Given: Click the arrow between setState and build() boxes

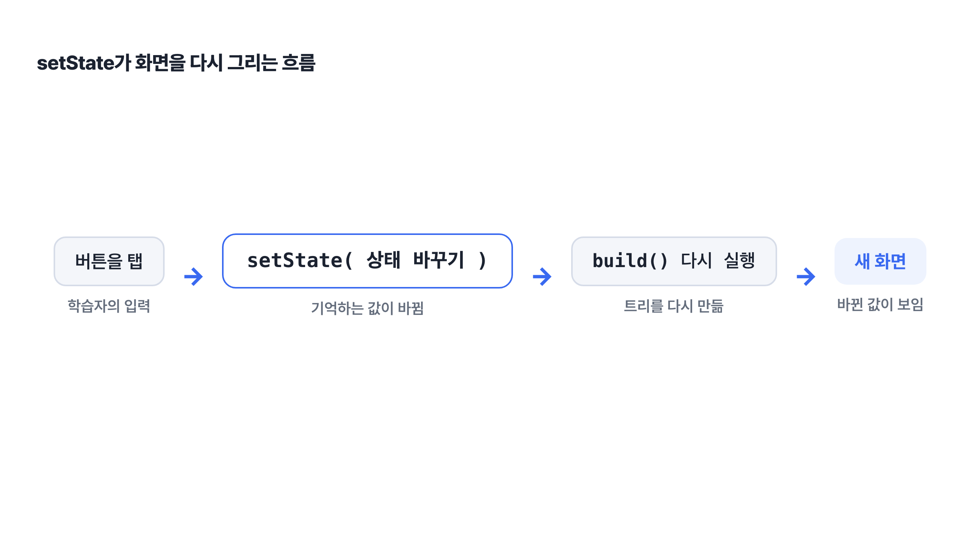Looking at the screenshot, I should click(x=542, y=277).
